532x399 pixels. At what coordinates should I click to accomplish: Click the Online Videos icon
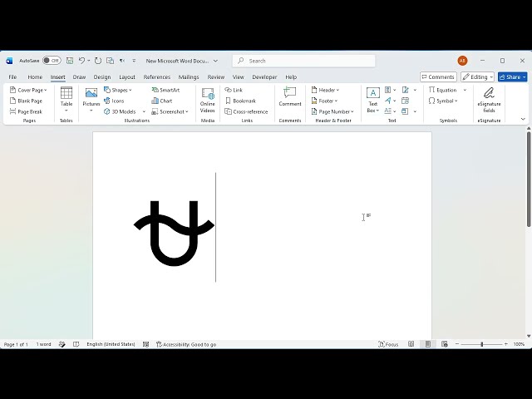point(208,94)
